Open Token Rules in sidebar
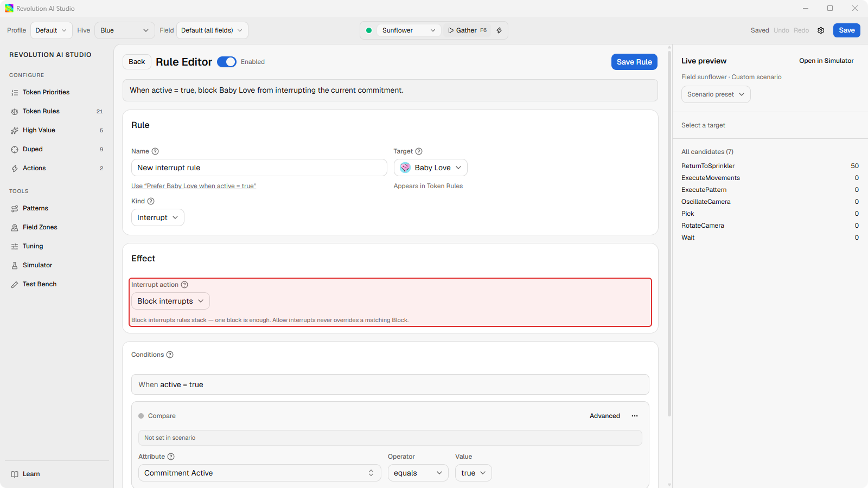868x488 pixels. [x=57, y=111]
